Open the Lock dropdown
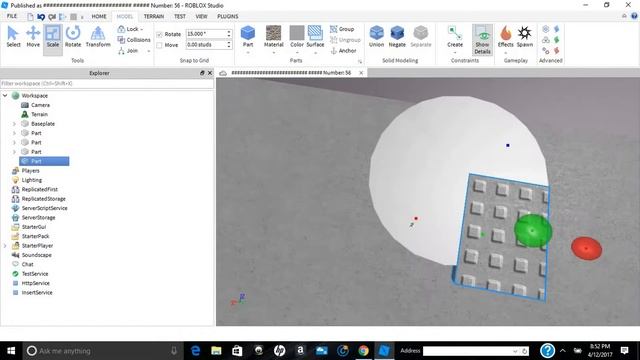The image size is (640, 360). [130, 29]
